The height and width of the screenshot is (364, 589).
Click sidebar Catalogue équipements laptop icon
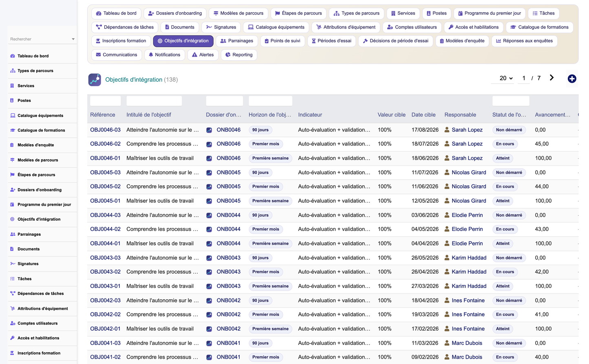click(13, 115)
